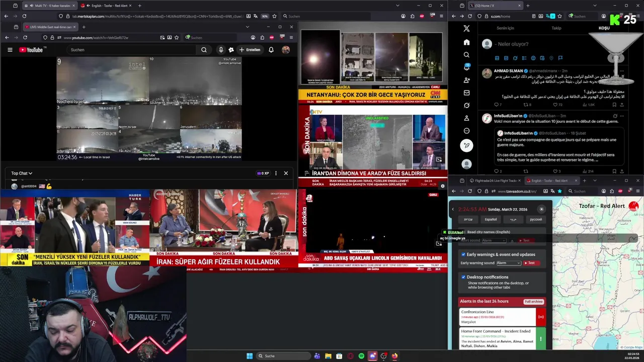Toggle Desktop notifications checkbox
Viewport: 644px width, 362px height.
pyautogui.click(x=463, y=277)
